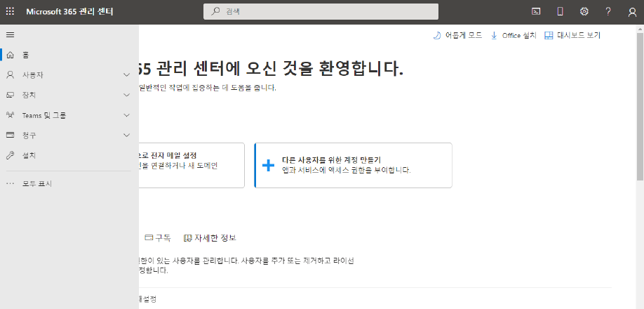
Task: Open 다른 사용자를 위한 계정 만들기 card
Action: pyautogui.click(x=353, y=166)
